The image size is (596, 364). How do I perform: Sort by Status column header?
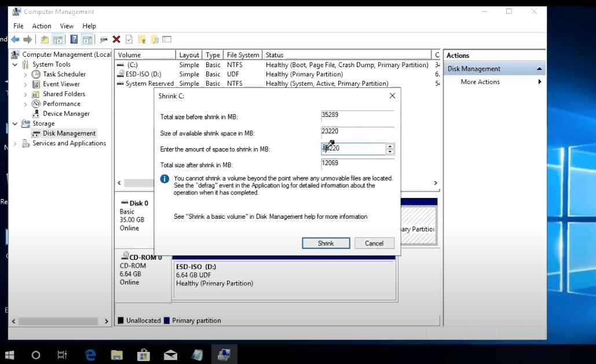tap(347, 55)
